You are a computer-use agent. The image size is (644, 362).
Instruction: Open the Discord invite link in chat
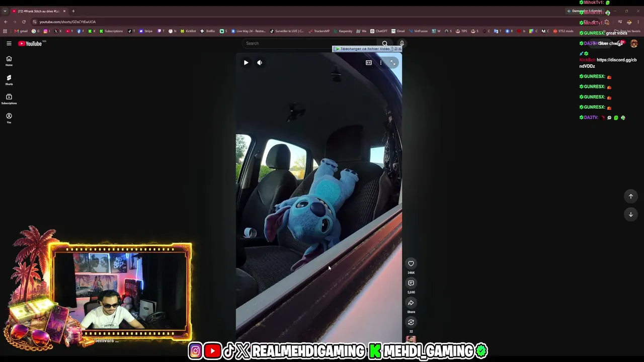click(x=608, y=63)
